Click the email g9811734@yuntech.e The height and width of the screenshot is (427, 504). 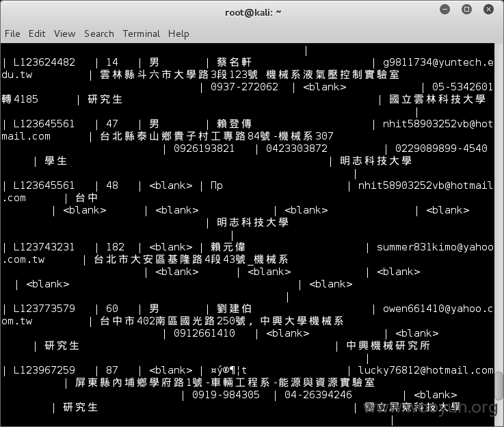pos(438,62)
